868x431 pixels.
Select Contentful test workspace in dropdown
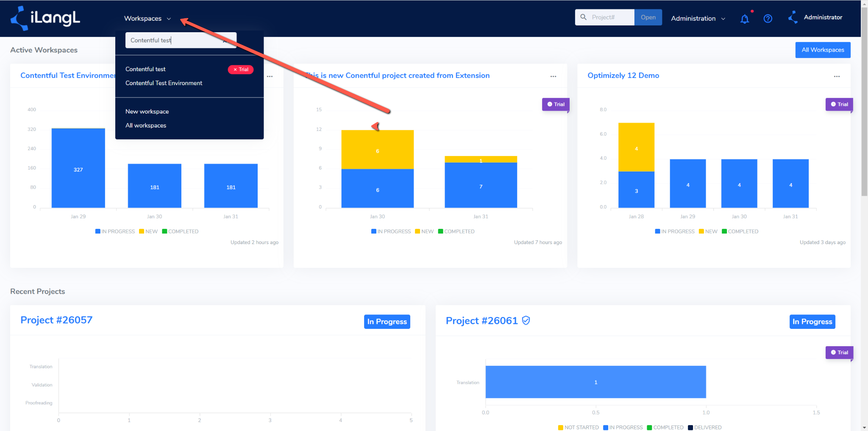click(x=145, y=69)
